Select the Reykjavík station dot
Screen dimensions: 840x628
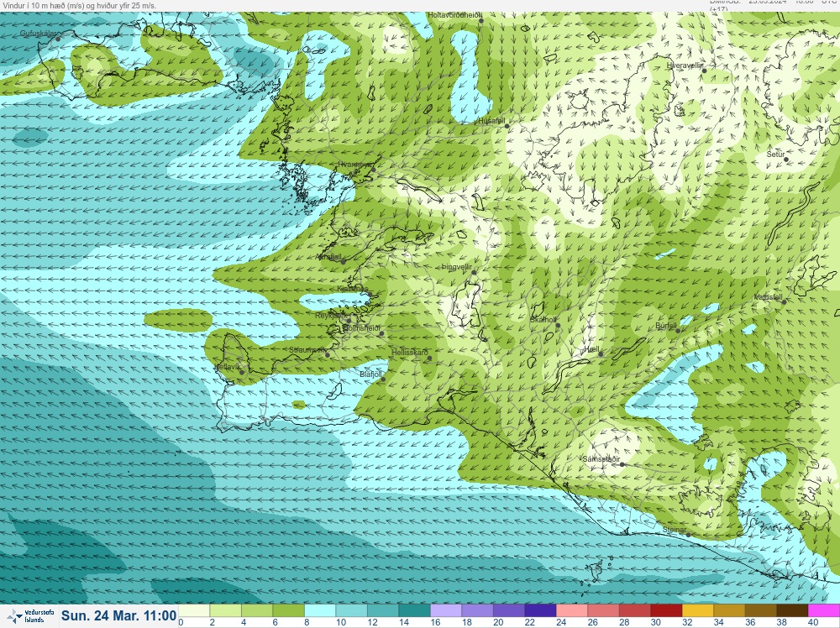[349, 322]
